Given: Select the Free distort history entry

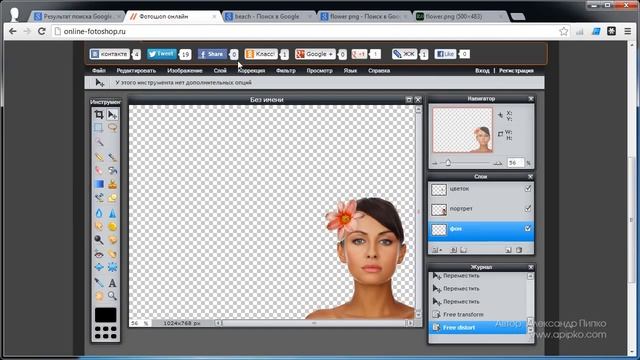Looking at the screenshot, I should pos(478,327).
